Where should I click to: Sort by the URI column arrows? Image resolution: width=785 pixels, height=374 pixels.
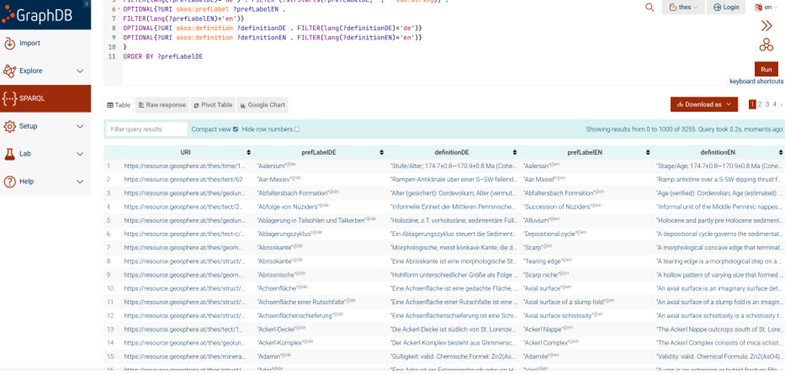(249, 152)
